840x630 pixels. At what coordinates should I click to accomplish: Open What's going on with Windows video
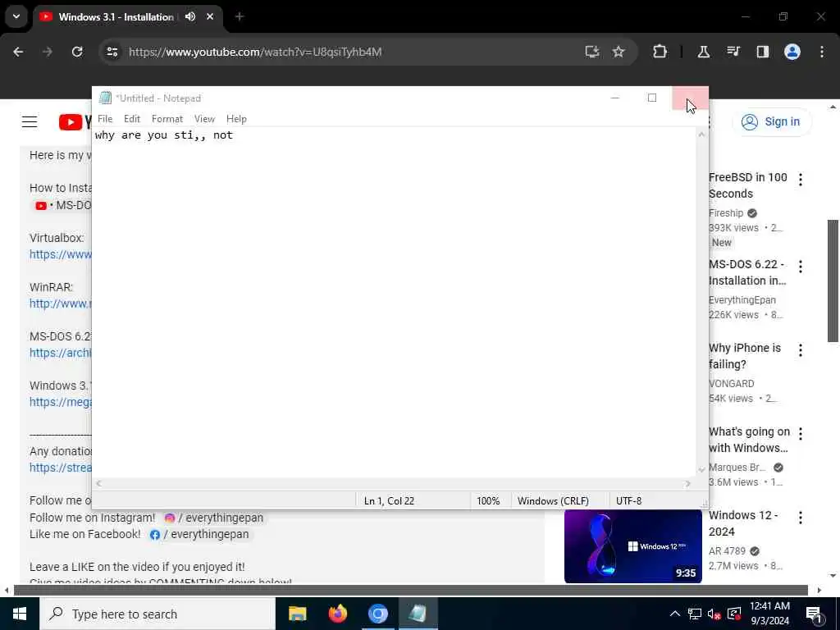pos(749,440)
